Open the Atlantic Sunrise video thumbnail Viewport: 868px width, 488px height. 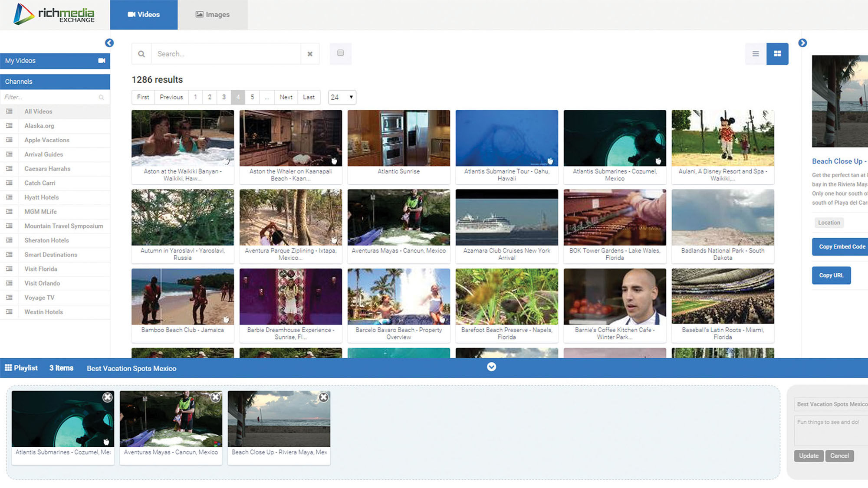point(398,138)
